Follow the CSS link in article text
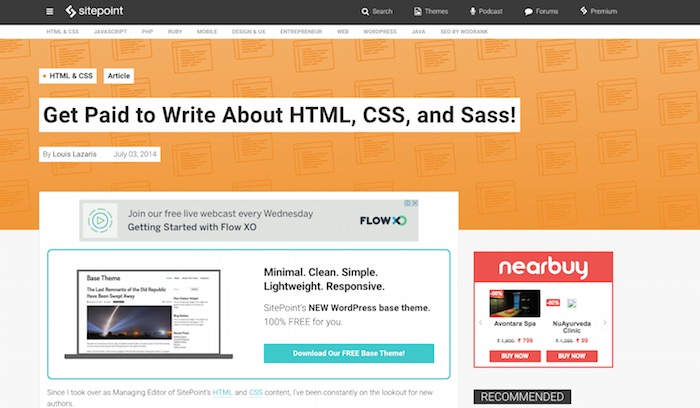 tap(256, 392)
